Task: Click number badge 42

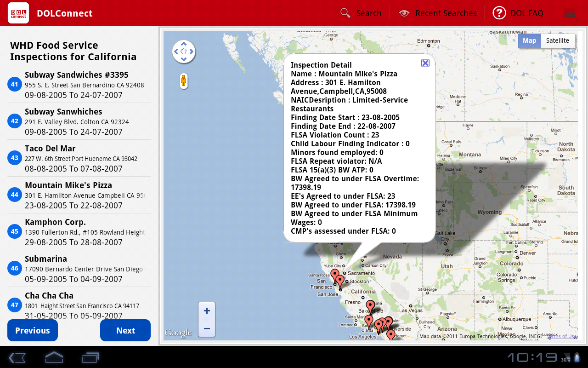Action: 15,121
